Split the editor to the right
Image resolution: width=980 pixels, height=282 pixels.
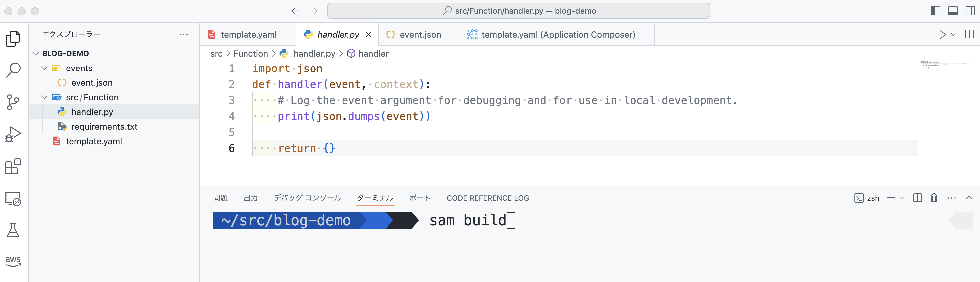pos(969,34)
